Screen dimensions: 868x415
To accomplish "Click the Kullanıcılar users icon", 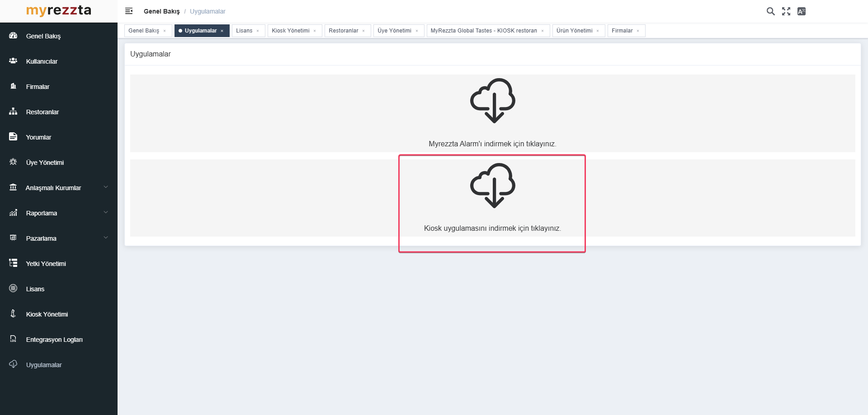I will [13, 61].
